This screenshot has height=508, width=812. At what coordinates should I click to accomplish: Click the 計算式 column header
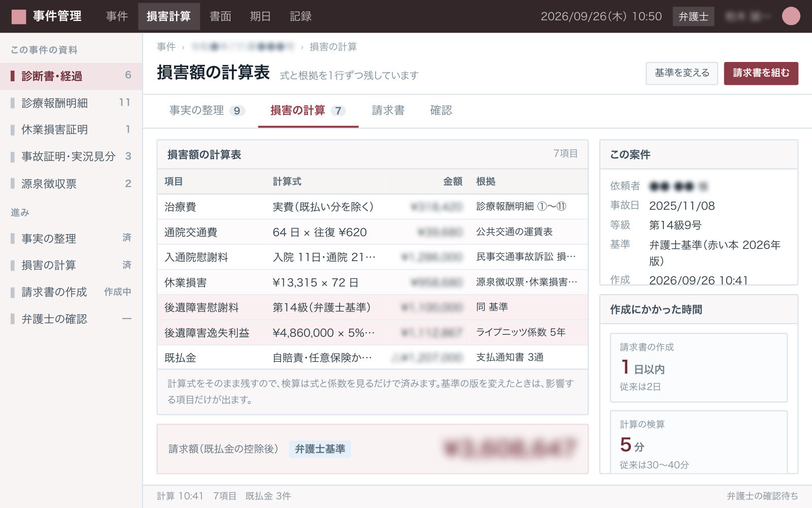pos(287,181)
